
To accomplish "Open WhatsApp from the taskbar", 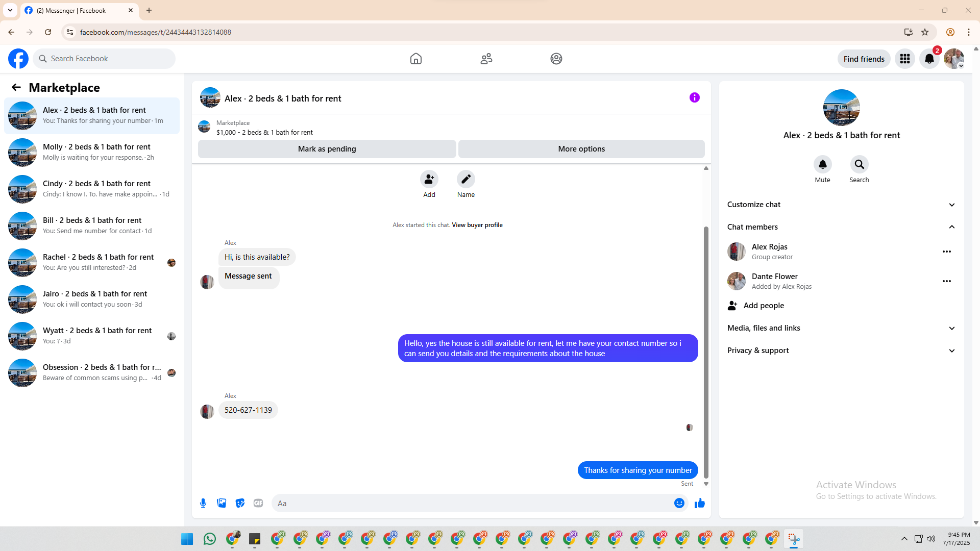I will [210, 539].
